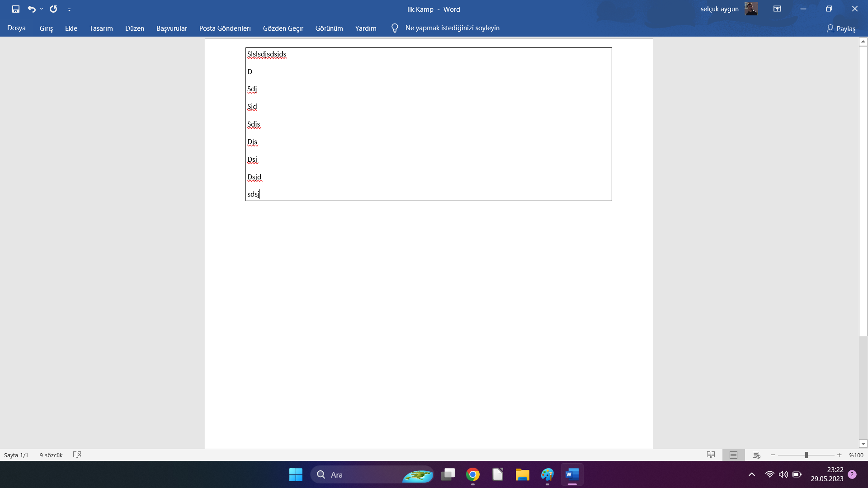Open the Ekle ribbon tab
The image size is (868, 488).
[71, 28]
